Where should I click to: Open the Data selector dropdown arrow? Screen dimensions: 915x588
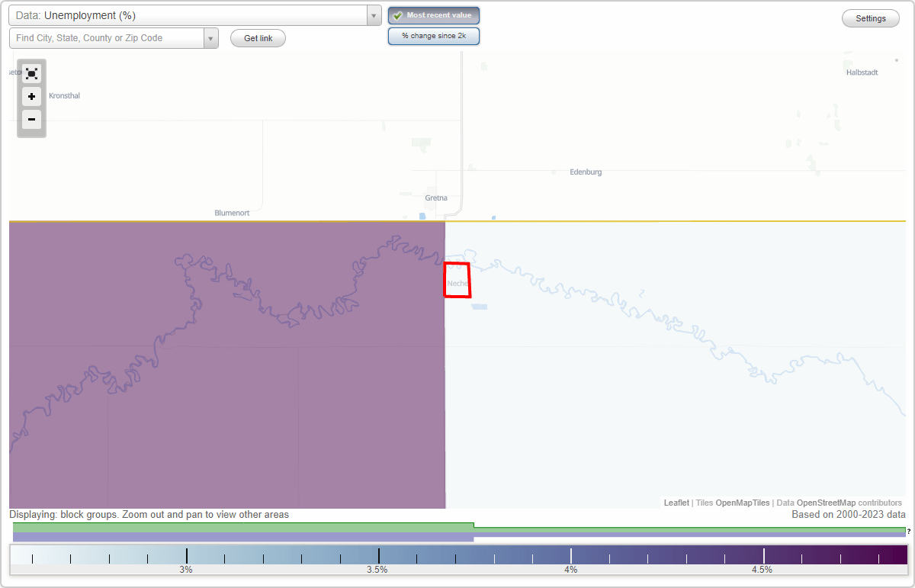pos(374,15)
